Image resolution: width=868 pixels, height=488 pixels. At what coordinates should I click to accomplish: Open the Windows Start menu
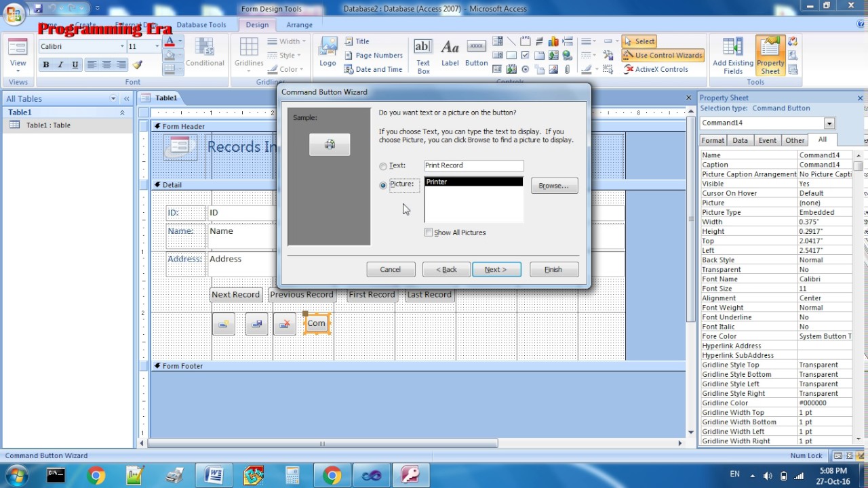click(16, 475)
